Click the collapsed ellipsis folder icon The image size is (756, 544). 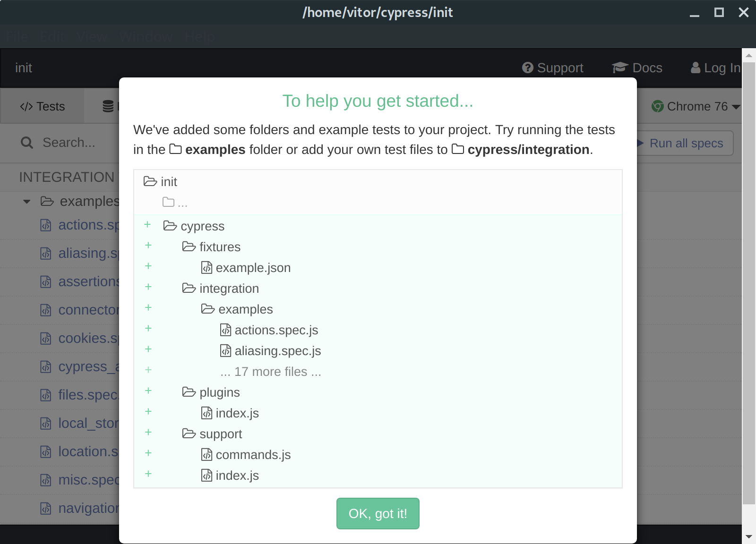point(168,202)
